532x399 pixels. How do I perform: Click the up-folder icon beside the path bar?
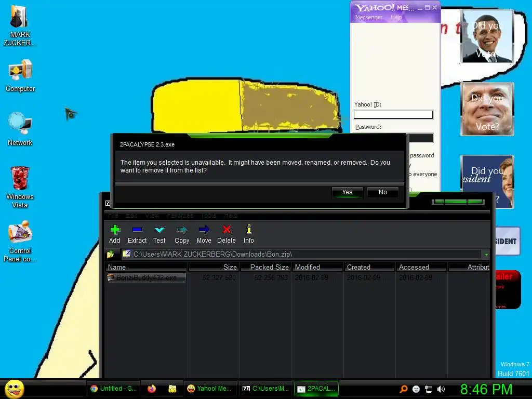(111, 254)
